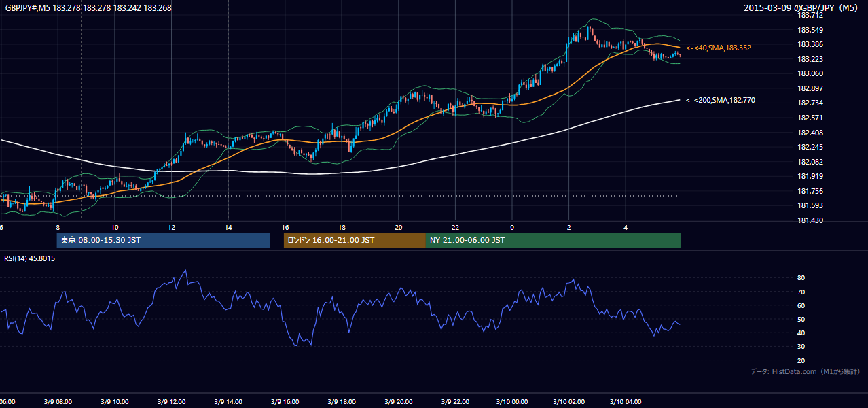Click the date label 3/10 04:00
The height and width of the screenshot is (408, 868).
click(x=626, y=402)
